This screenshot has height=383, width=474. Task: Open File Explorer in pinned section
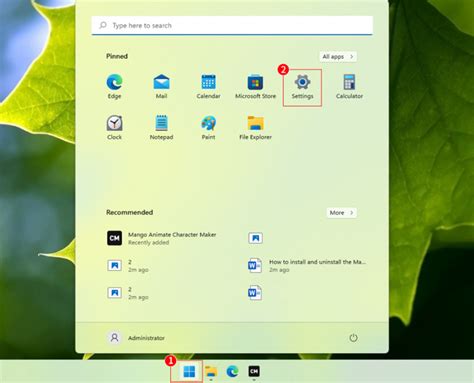[x=255, y=127]
